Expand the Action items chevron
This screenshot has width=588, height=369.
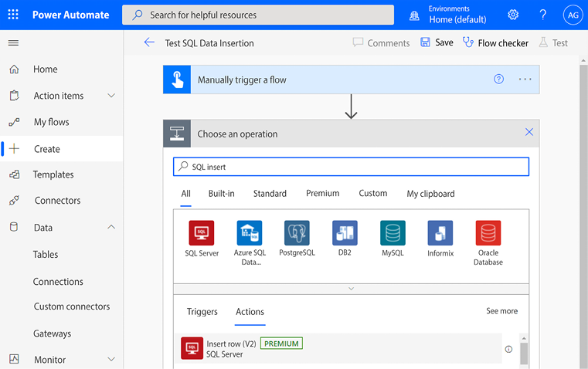[x=111, y=96]
